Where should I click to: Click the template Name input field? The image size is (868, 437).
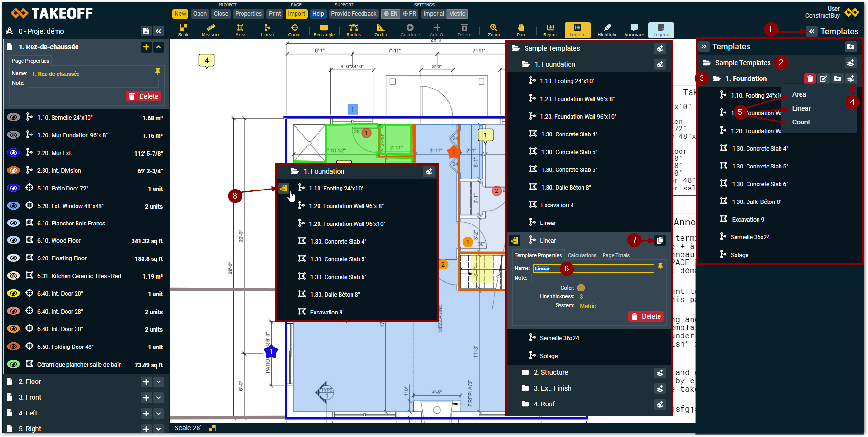593,269
